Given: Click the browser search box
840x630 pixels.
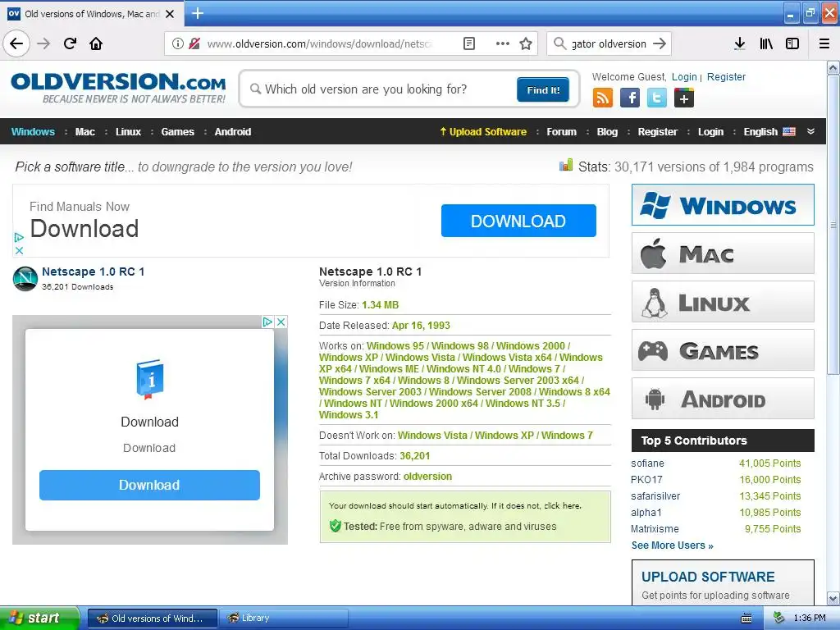Looking at the screenshot, I should point(609,43).
